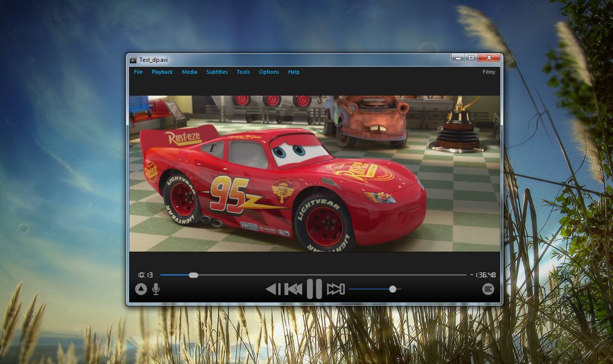Screen dimensions: 613x364
Task: Click the video display area
Action: pos(315,173)
